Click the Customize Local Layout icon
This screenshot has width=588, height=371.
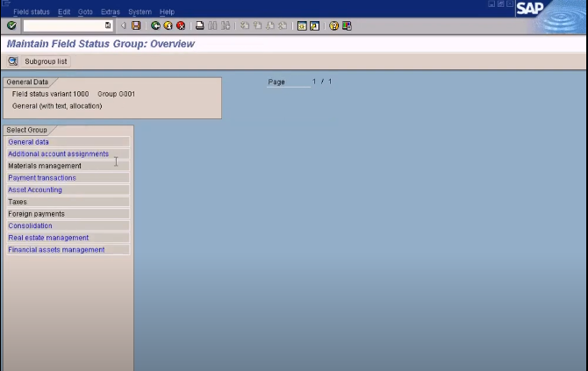[347, 25]
